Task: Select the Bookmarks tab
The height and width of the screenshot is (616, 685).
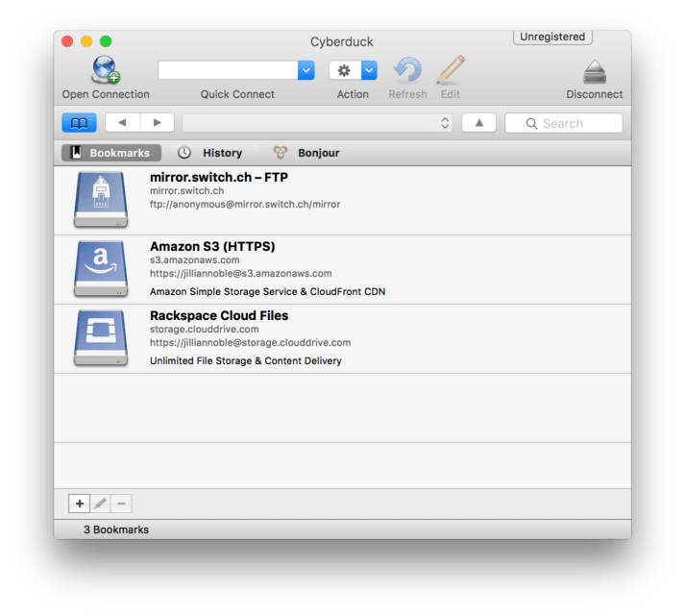Action: coord(111,153)
